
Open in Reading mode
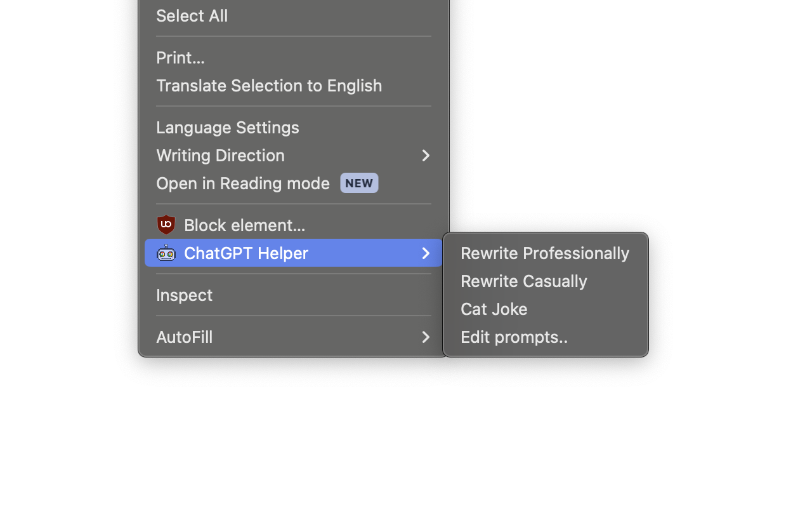tap(242, 183)
